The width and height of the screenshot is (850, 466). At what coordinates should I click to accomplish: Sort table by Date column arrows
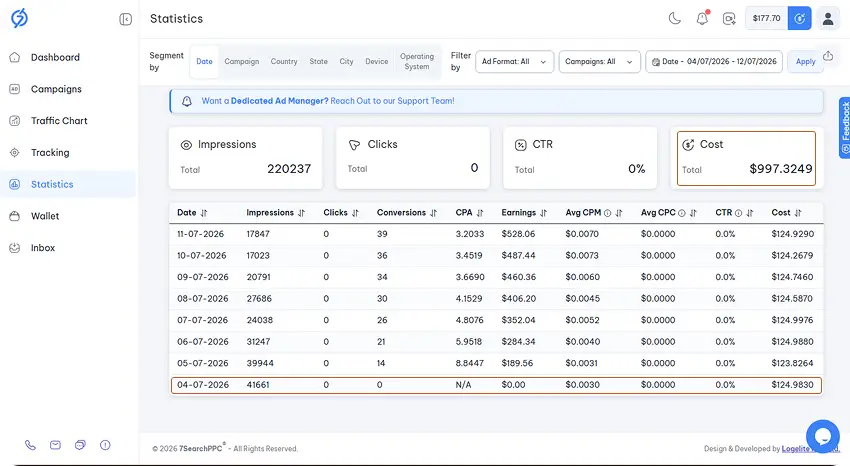pyautogui.click(x=204, y=213)
